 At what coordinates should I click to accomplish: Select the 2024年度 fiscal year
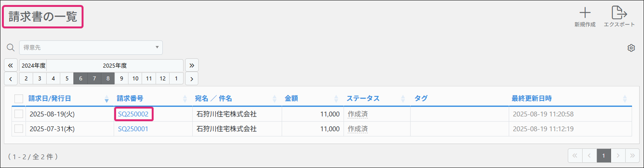click(33, 66)
